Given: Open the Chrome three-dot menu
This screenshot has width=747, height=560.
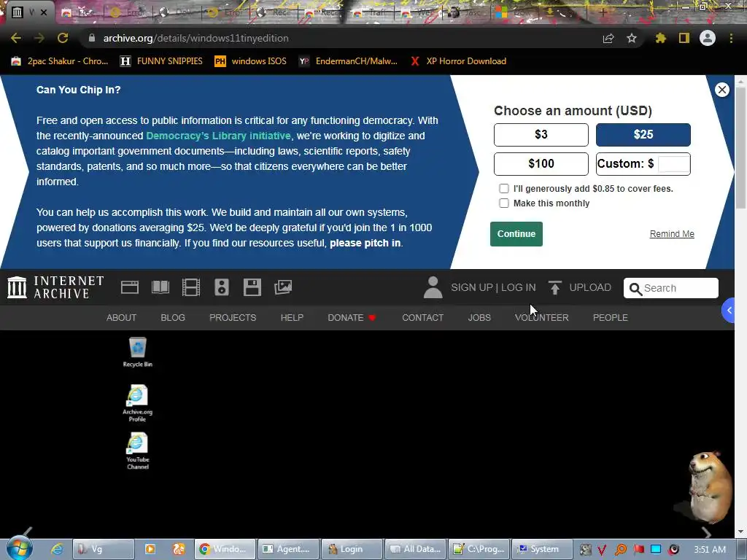Looking at the screenshot, I should click(731, 38).
